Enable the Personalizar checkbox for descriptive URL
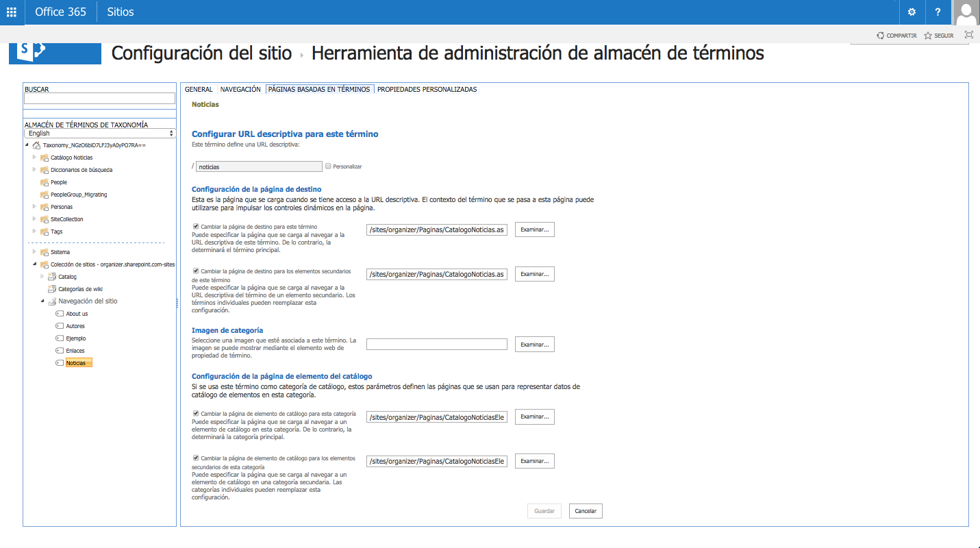Image resolution: width=980 pixels, height=548 pixels. (328, 166)
